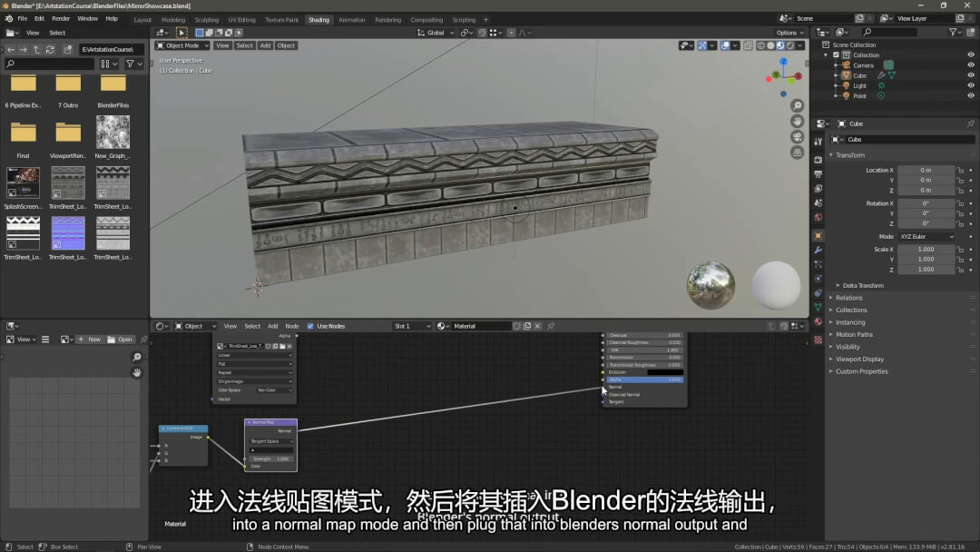Open the Render properties tab
980x552 pixels.
[x=818, y=160]
